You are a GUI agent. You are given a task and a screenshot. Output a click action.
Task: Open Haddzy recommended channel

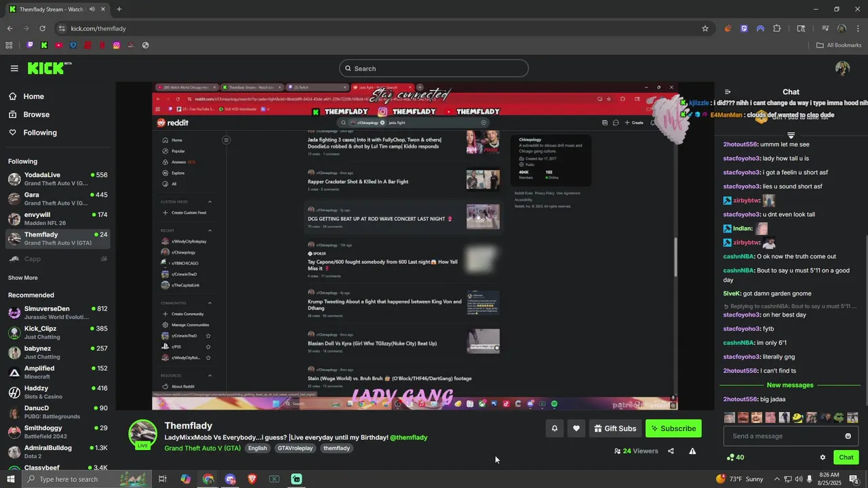58,392
